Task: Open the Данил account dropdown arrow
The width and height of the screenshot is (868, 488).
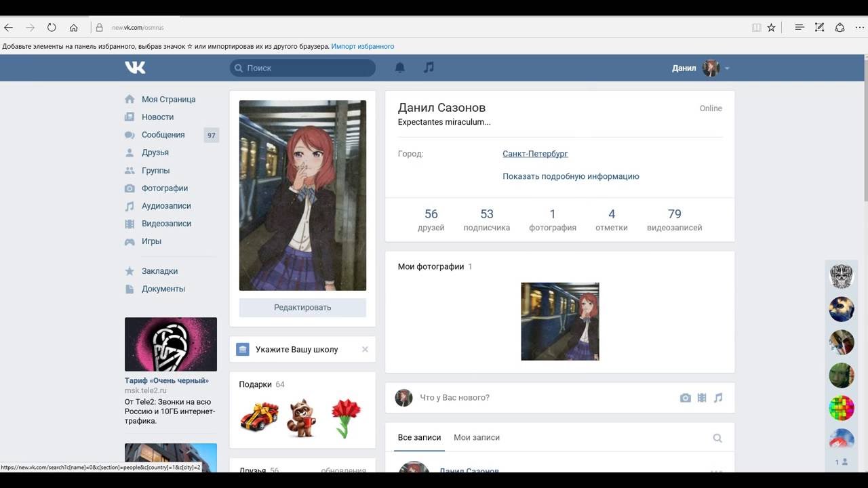Action: pyautogui.click(x=727, y=68)
